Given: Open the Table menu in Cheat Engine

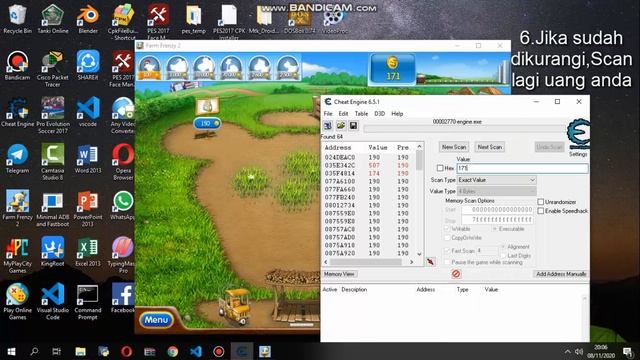Looking at the screenshot, I should coord(361,113).
